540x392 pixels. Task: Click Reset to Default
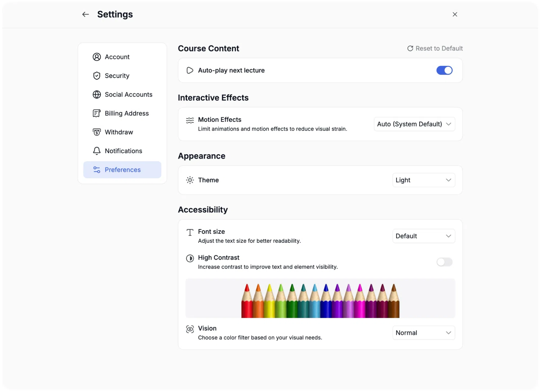coord(435,48)
